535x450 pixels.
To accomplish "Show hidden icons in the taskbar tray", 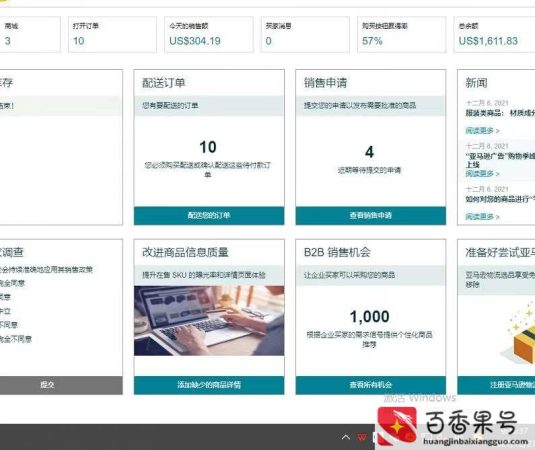I will tap(346, 437).
